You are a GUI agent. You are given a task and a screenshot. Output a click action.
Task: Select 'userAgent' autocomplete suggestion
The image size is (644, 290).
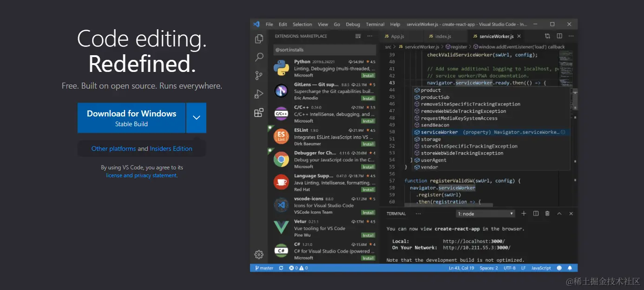pos(491,160)
